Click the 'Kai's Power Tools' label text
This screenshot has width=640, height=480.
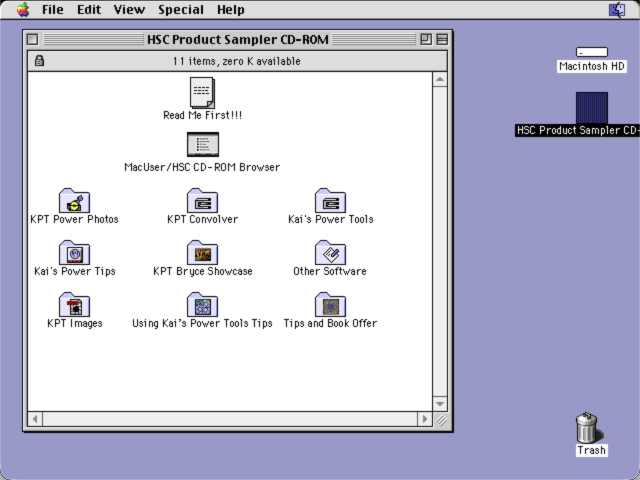331,219
